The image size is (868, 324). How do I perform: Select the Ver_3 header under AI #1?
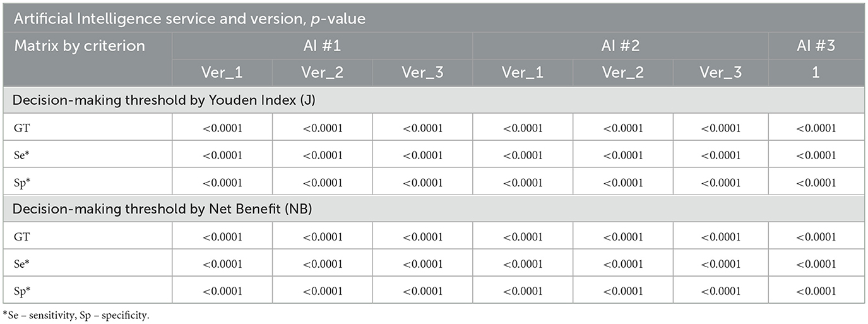click(422, 73)
